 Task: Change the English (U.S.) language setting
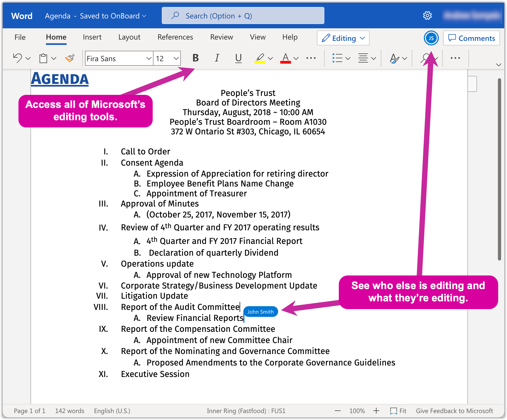point(112,411)
